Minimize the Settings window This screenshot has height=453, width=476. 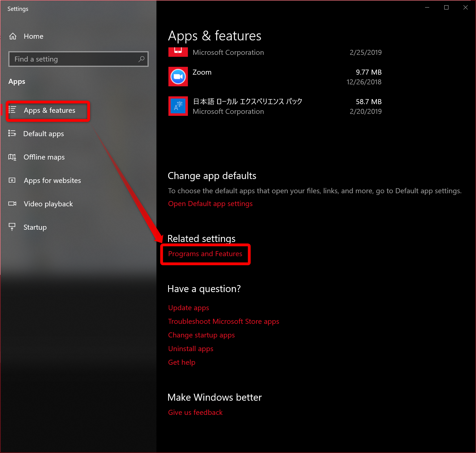point(427,8)
